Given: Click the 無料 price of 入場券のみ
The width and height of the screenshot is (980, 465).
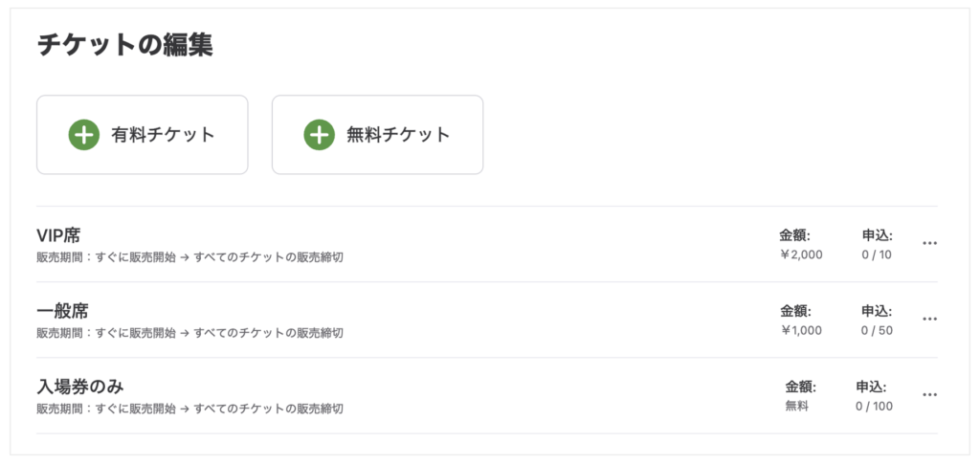Looking at the screenshot, I should coord(797,407).
